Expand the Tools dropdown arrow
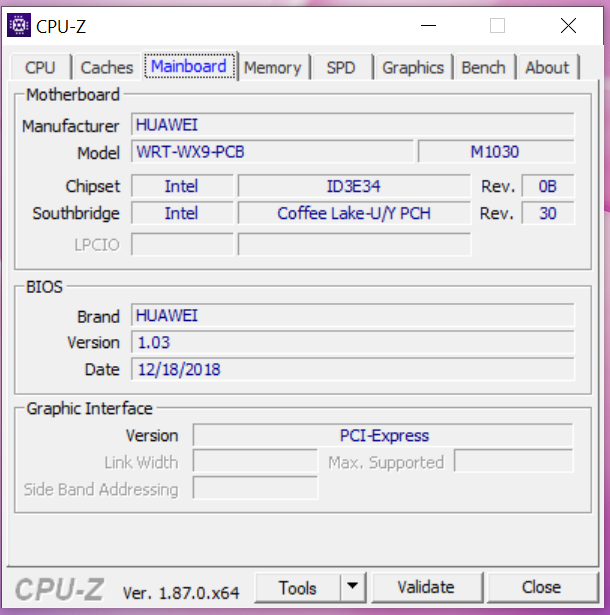 coord(353,587)
